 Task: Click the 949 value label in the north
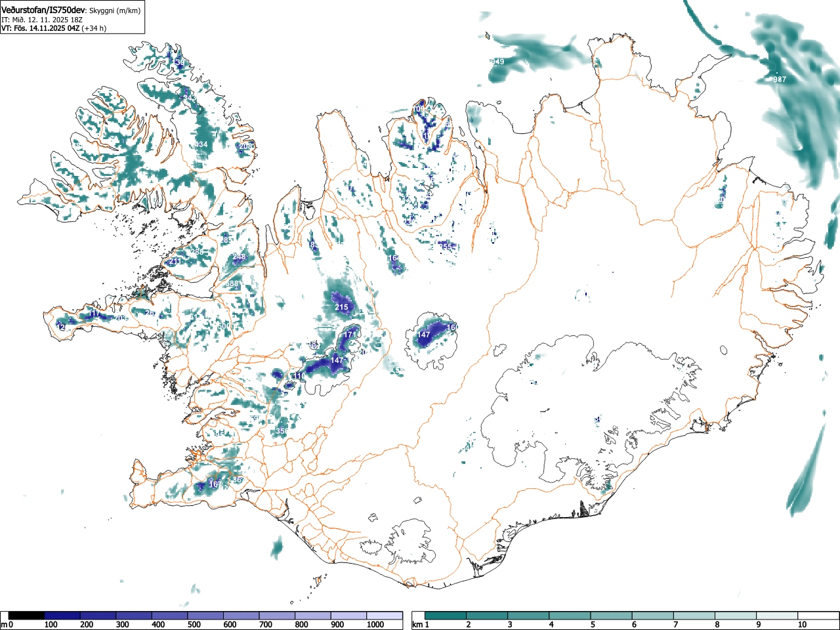point(498,62)
